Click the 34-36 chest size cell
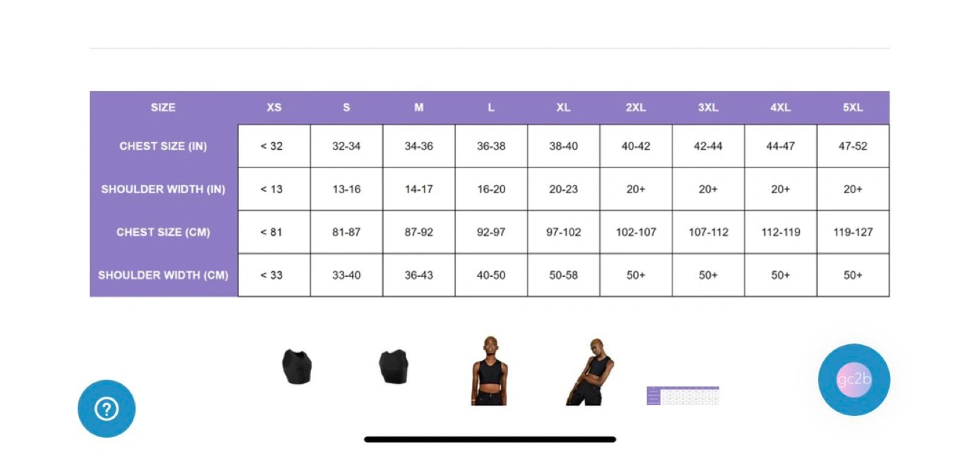 point(419,146)
